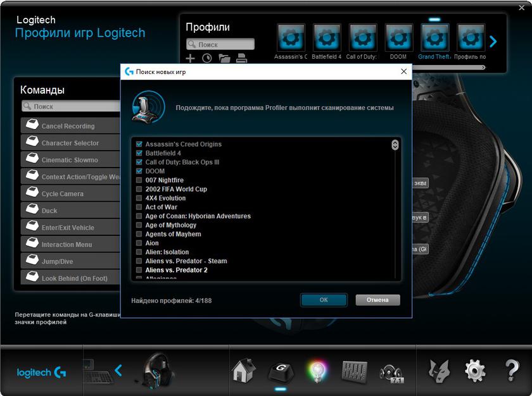Click the Отмена cancel button

pos(377,300)
